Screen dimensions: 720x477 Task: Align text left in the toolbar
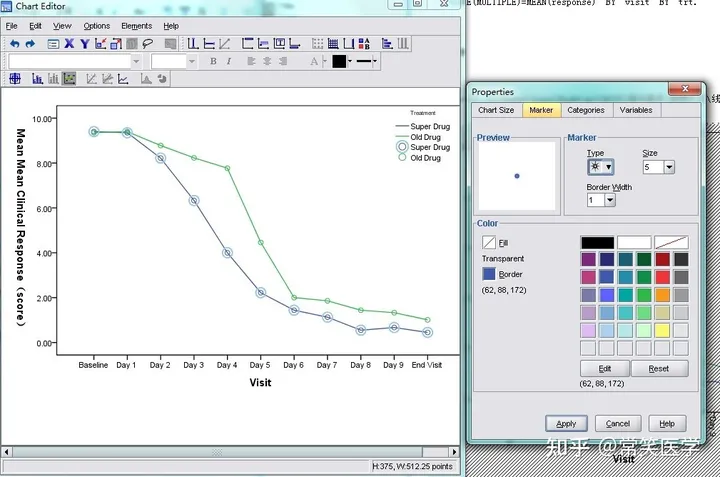(x=251, y=61)
